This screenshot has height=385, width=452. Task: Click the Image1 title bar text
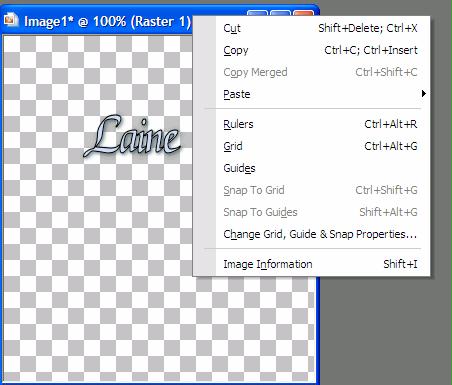[107, 22]
